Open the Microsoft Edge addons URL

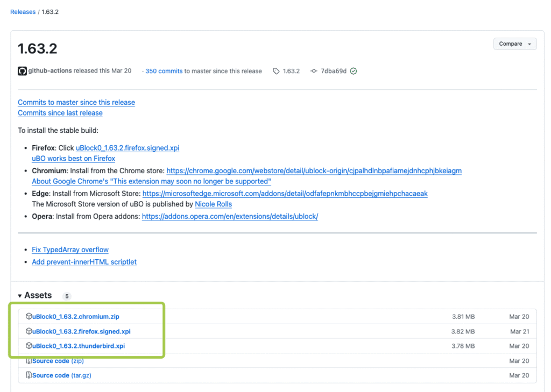click(x=285, y=194)
